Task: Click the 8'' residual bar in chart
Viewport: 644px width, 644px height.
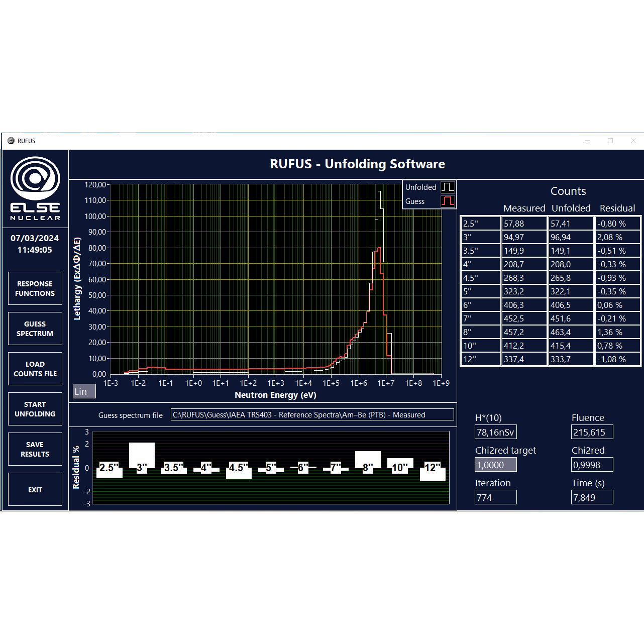Action: (x=368, y=460)
